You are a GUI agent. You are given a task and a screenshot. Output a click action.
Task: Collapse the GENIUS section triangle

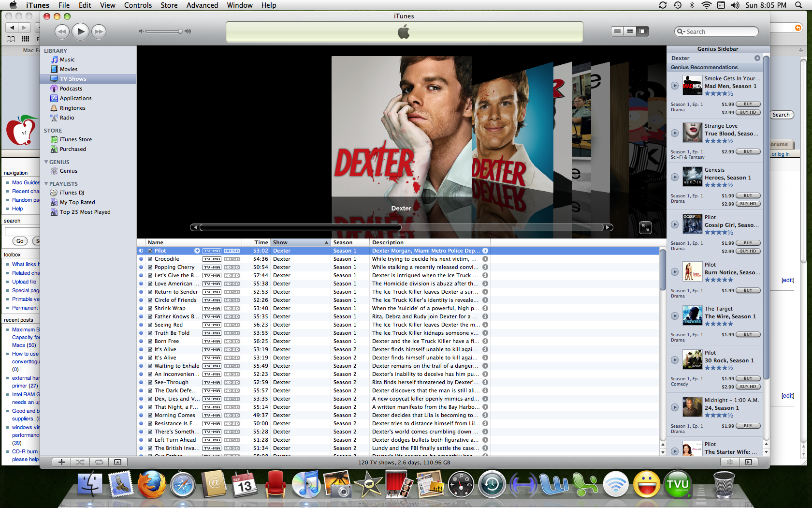[x=46, y=162]
